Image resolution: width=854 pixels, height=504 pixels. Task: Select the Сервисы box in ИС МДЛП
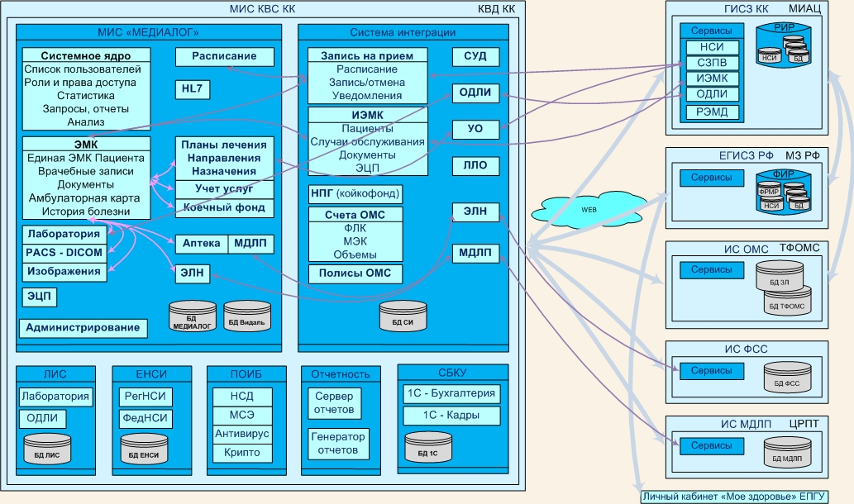click(x=711, y=446)
